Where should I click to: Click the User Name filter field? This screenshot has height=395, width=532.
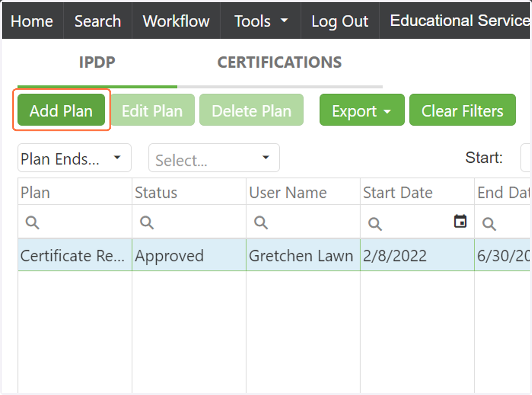point(303,222)
